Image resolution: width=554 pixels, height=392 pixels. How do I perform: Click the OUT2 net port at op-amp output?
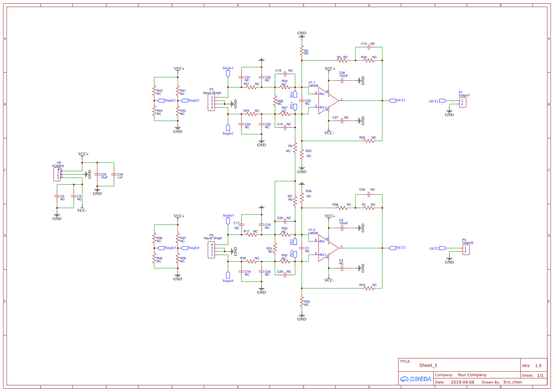click(x=392, y=248)
